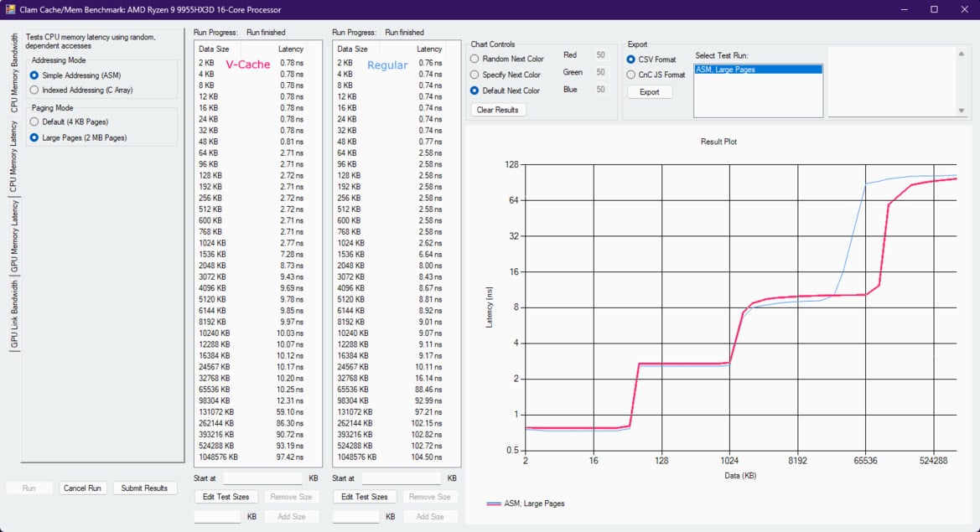Image resolution: width=980 pixels, height=532 pixels.
Task: Click the scroll-down arrow of the top-right text box
Action: 962,111
